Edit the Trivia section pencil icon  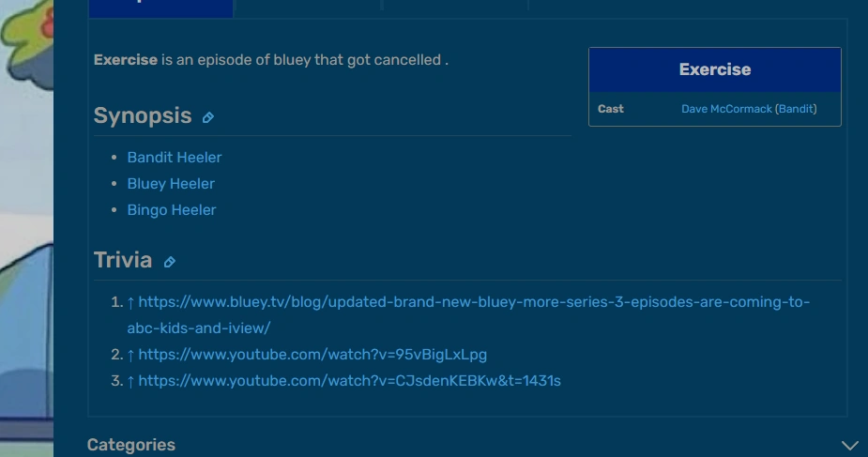coord(170,262)
